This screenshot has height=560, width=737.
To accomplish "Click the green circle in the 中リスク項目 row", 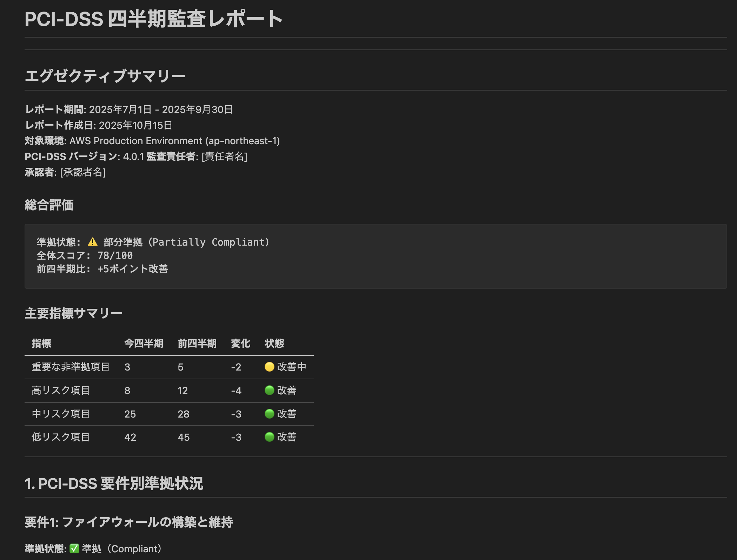I will tap(269, 414).
